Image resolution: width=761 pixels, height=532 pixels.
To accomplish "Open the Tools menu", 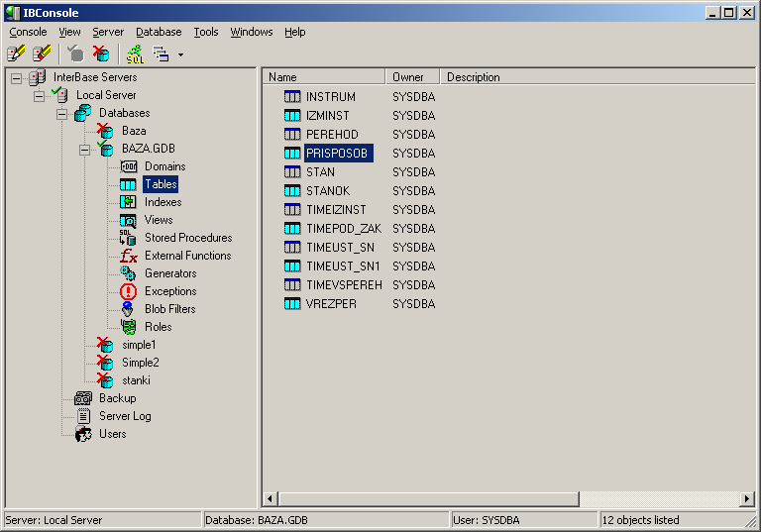I will point(206,32).
